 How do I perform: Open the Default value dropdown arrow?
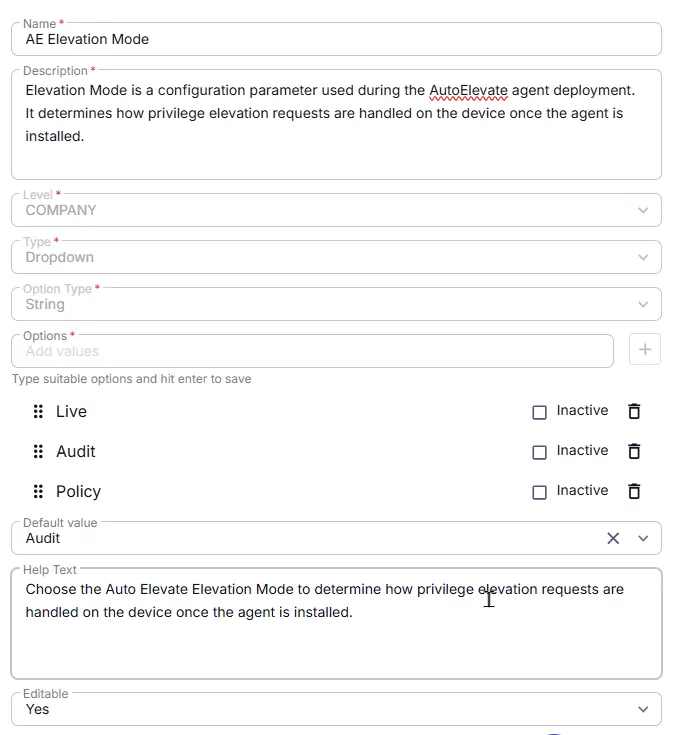(x=643, y=538)
